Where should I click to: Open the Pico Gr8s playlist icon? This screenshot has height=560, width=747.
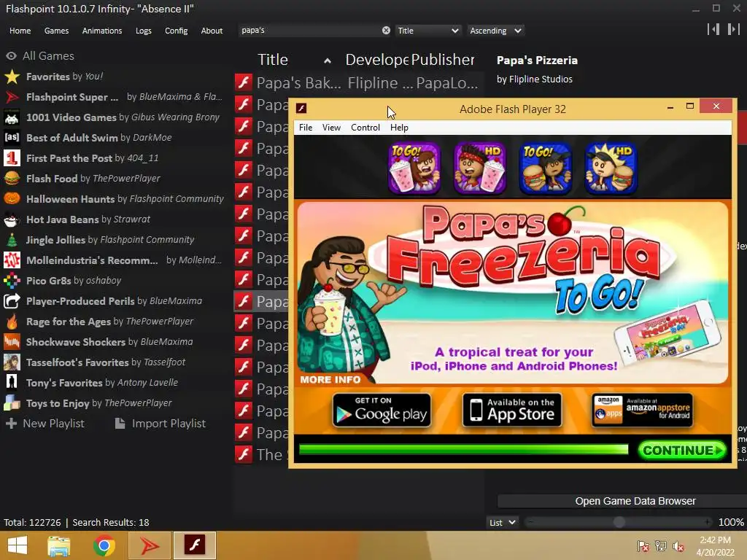pos(12,281)
